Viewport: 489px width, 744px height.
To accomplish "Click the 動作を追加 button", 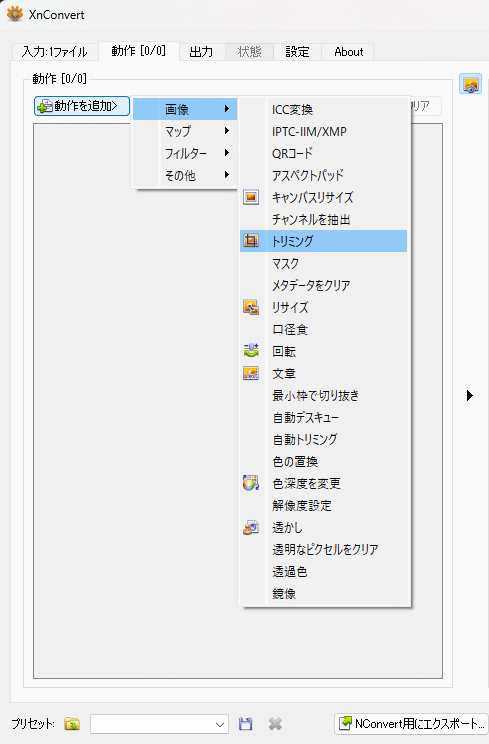I will (82, 106).
